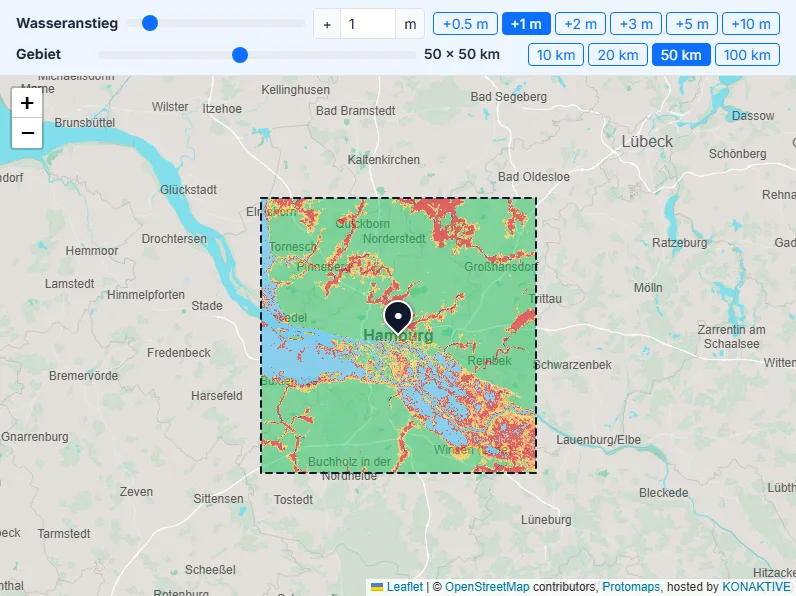The image size is (796, 596).
Task: Click the Wasseranstieg slider handle
Action: [150, 23]
